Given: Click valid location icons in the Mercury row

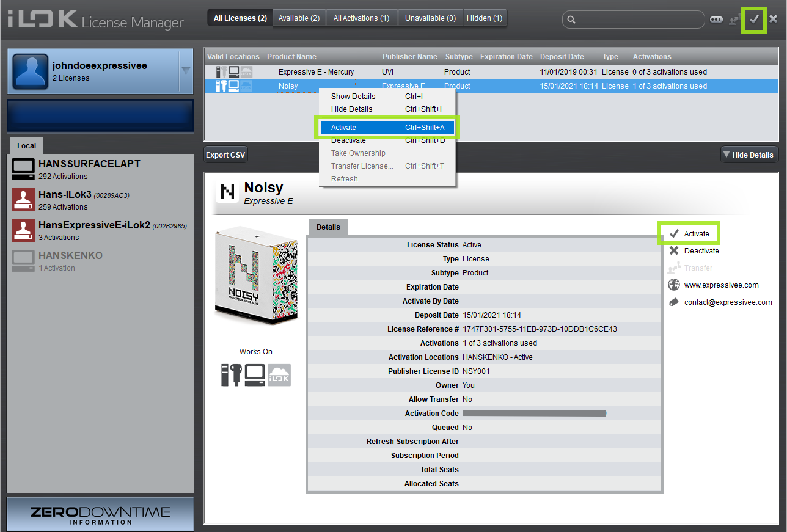Looking at the screenshot, I should (x=233, y=71).
